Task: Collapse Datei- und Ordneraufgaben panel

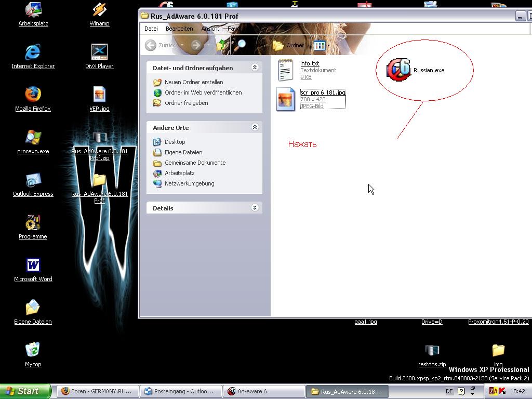Action: pos(255,67)
